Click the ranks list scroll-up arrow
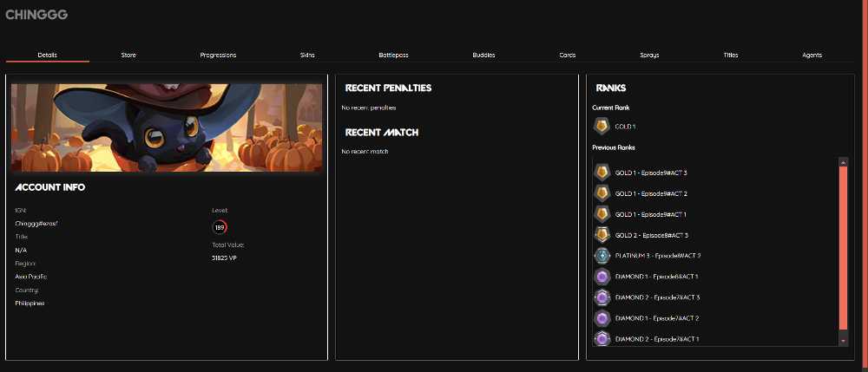Screen dimensions: 868x372 click(x=843, y=162)
